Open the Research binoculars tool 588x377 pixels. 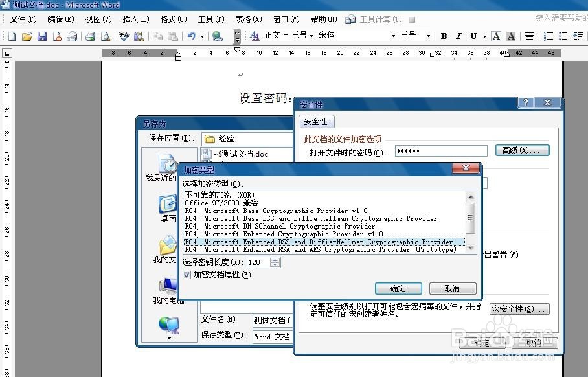[139, 36]
